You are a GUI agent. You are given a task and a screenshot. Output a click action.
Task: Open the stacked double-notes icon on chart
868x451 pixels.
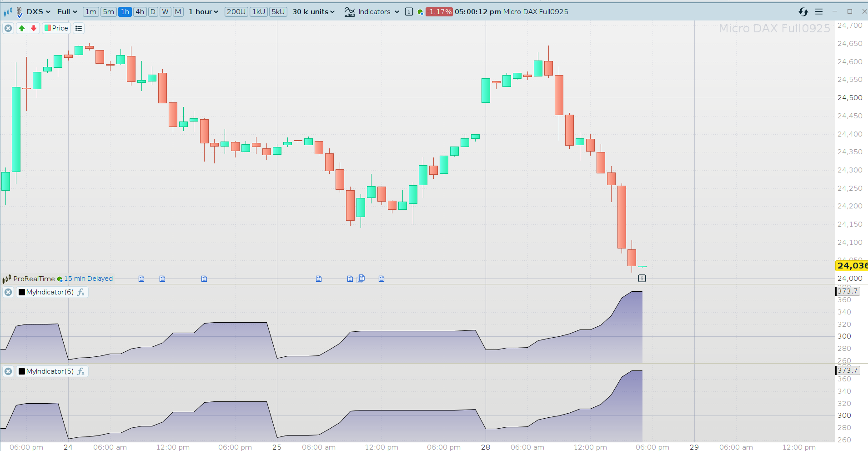click(361, 278)
